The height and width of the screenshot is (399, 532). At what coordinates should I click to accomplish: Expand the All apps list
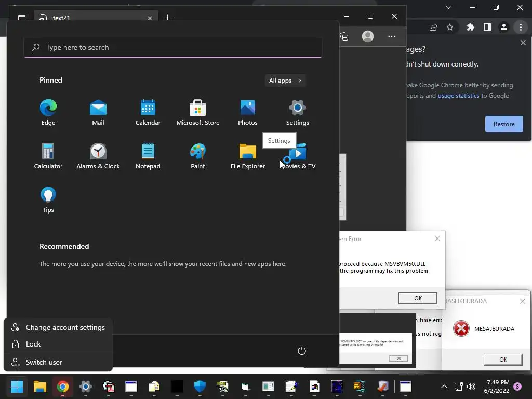pos(285,81)
